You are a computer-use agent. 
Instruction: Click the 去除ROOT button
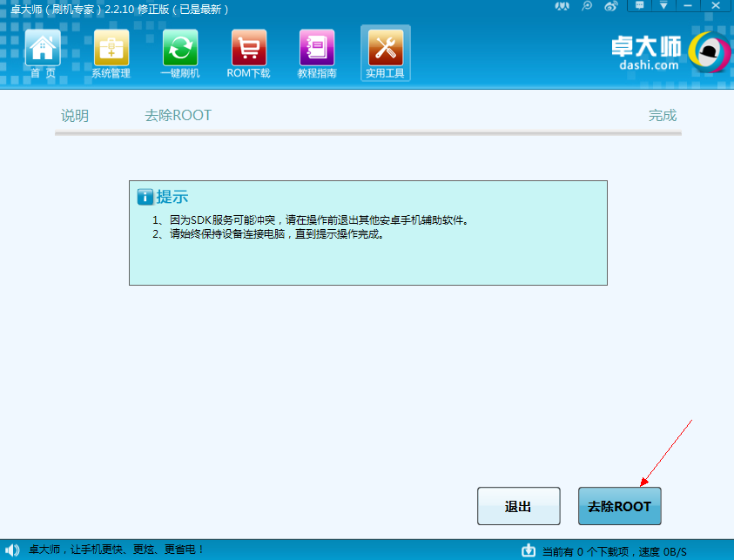pyautogui.click(x=619, y=506)
